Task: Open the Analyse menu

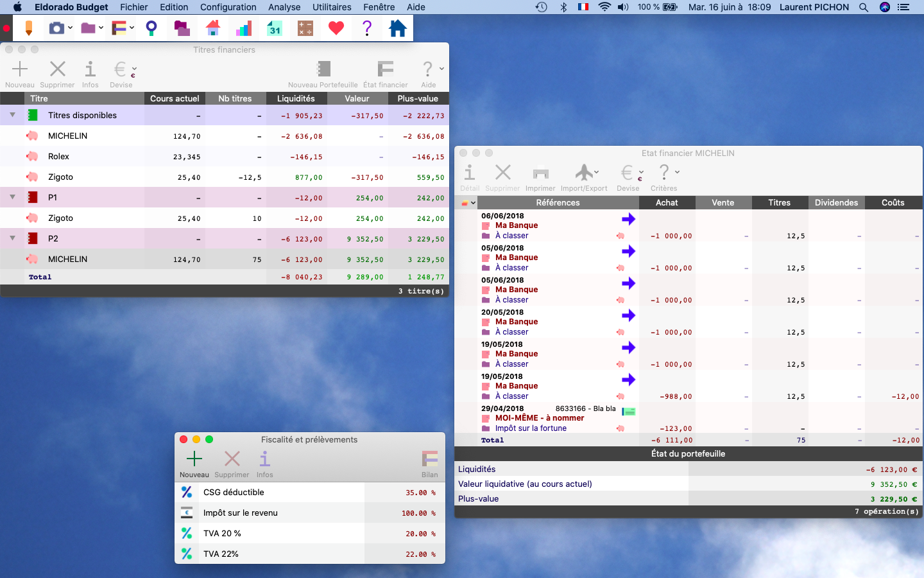Action: [x=284, y=7]
